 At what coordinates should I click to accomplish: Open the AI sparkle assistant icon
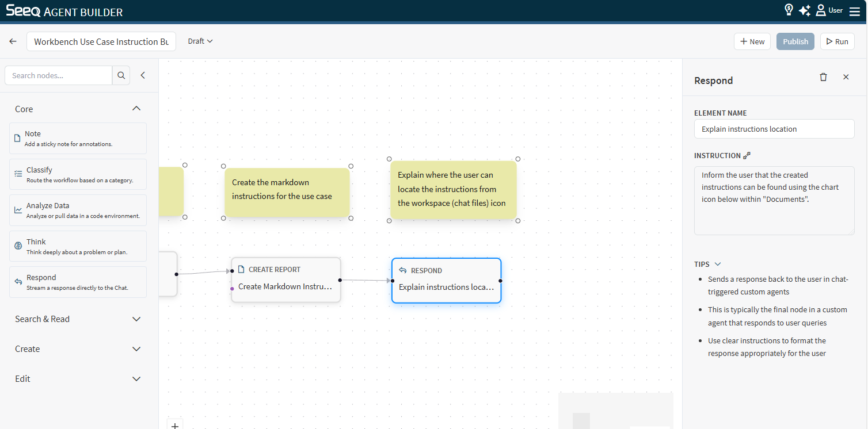point(804,10)
